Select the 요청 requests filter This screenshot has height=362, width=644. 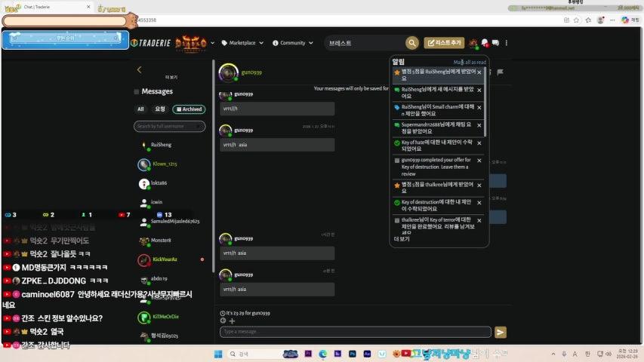point(160,109)
